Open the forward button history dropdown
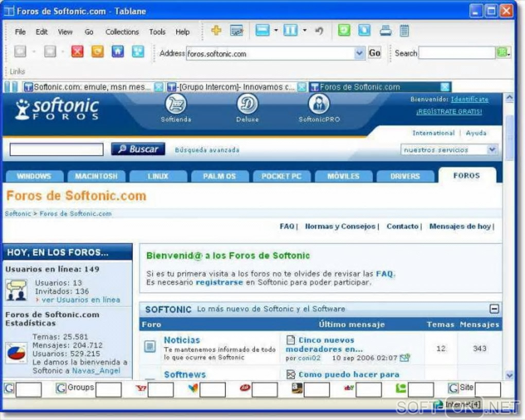Screen dimensions: 525x420 tap(63, 52)
